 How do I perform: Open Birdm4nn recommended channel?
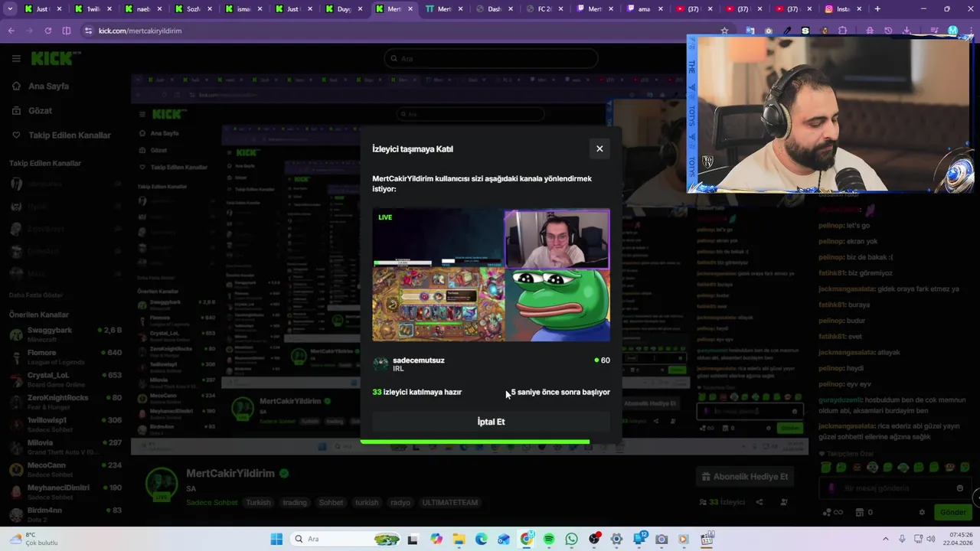point(65,514)
